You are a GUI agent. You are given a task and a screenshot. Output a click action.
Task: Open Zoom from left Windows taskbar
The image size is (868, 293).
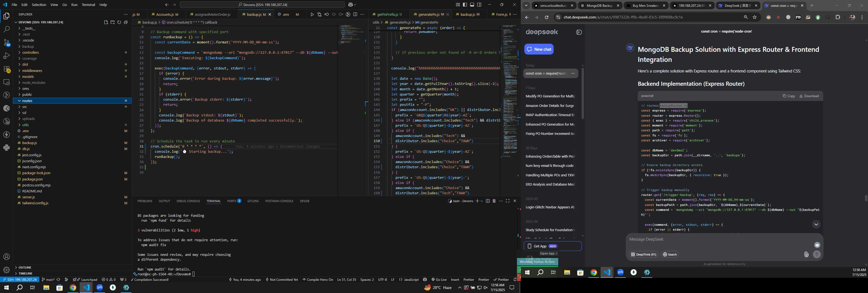tap(99, 288)
